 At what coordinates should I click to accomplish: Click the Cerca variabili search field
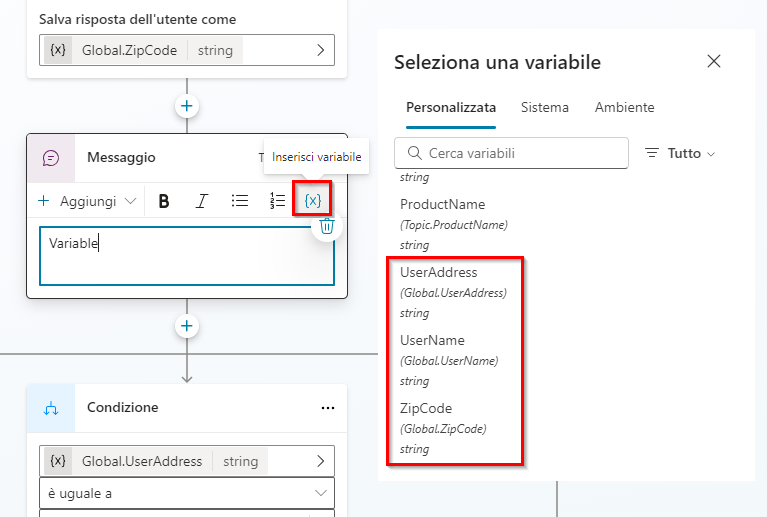[512, 153]
